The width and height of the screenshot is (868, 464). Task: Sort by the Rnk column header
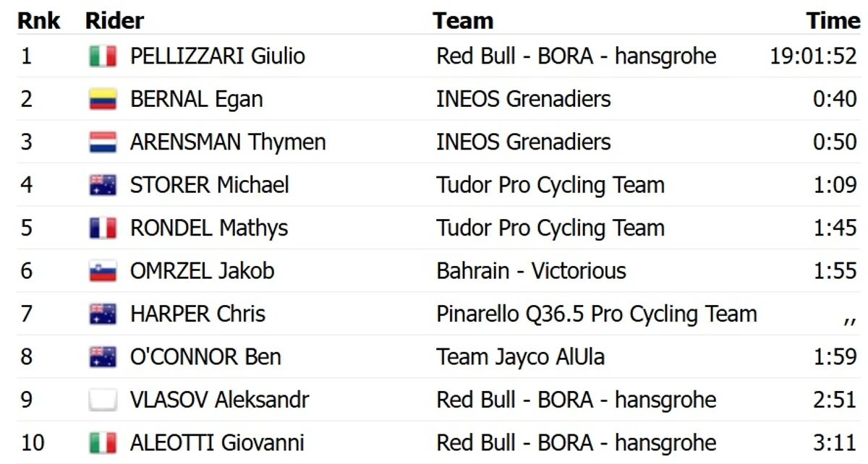pos(38,20)
